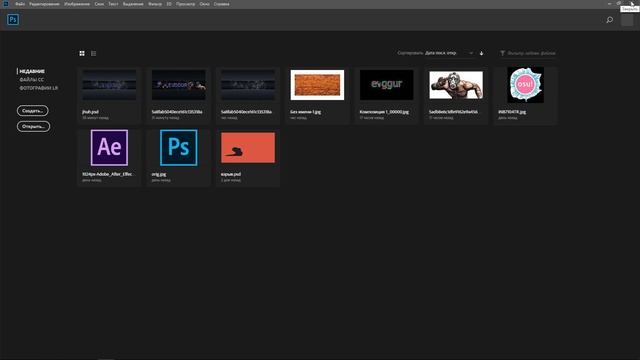Screen dimensions: 640x360
Task: Open the red background silhouette psd thumbnail
Action: click(248, 148)
